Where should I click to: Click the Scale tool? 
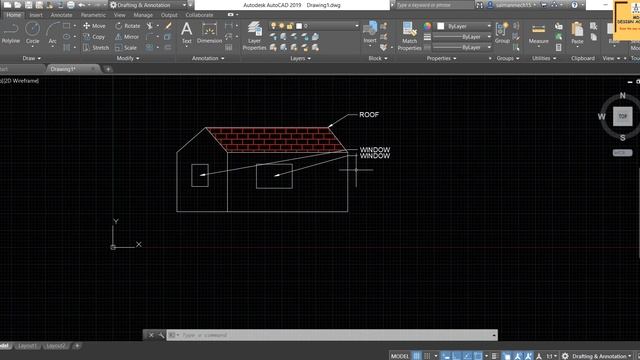(x=126, y=48)
